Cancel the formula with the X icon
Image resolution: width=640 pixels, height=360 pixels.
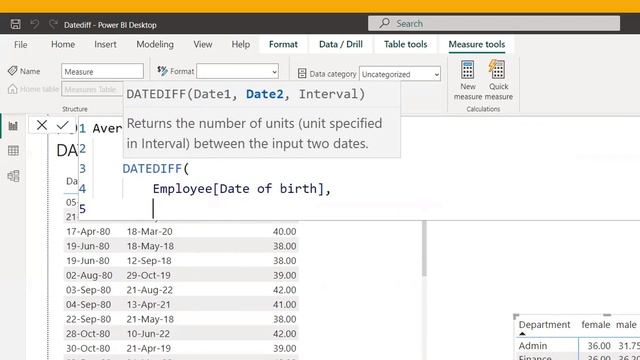click(42, 125)
